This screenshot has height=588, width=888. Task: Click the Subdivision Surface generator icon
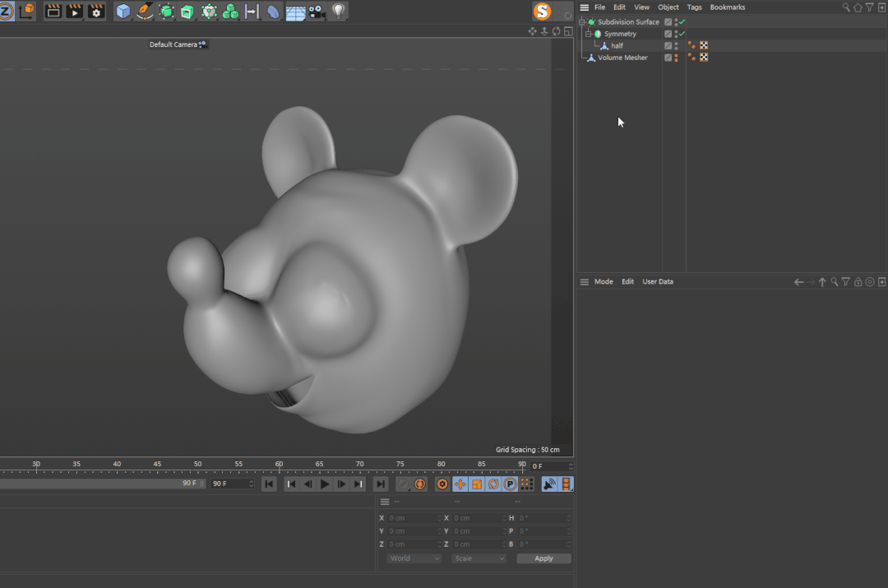[x=166, y=11]
